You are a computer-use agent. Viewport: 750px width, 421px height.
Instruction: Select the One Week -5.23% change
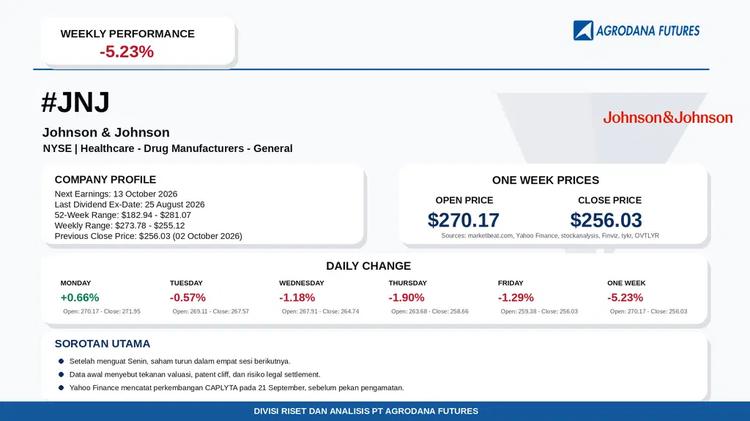(625, 298)
